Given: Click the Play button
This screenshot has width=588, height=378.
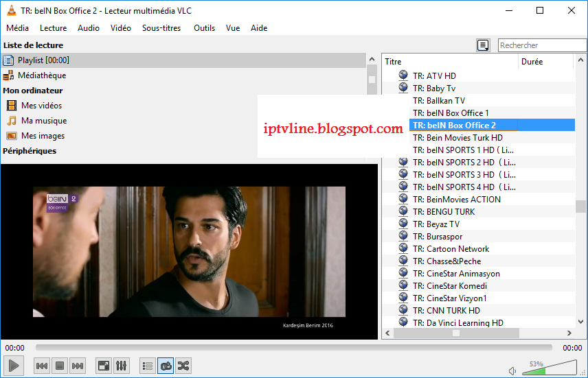Looking at the screenshot, I should click(x=14, y=366).
